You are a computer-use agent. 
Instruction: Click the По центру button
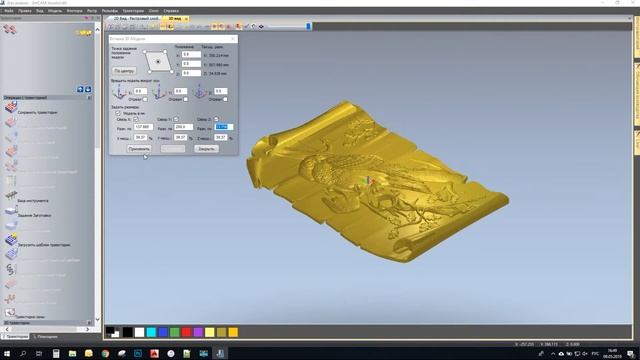[124, 71]
